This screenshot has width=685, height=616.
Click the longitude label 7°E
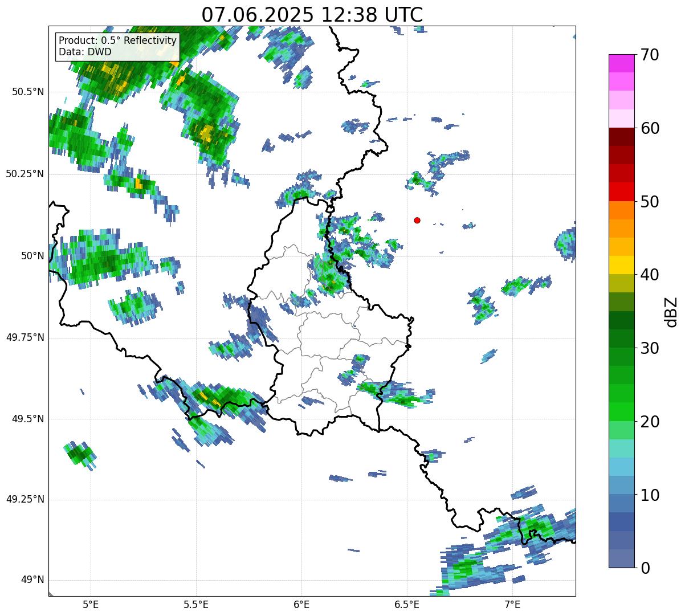[512, 604]
